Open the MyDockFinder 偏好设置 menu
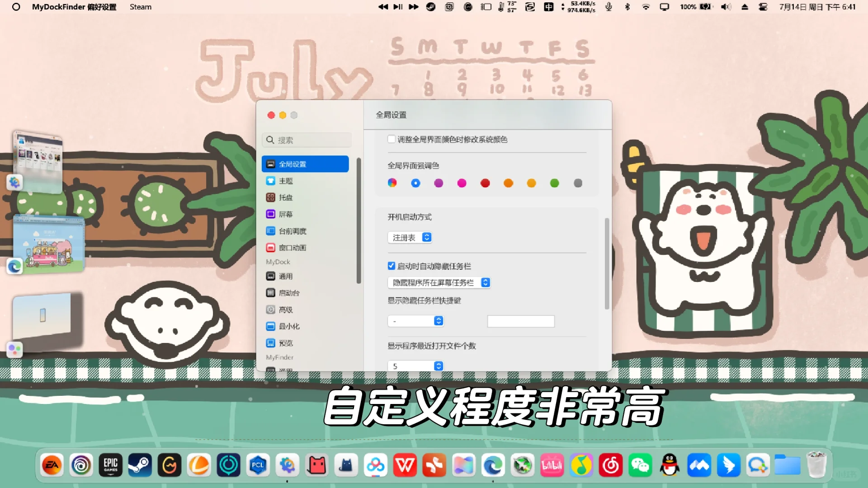This screenshot has width=868, height=488. point(74,7)
